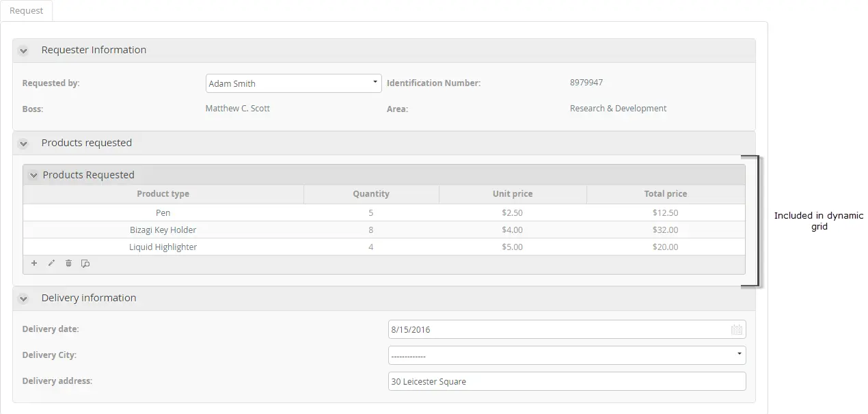Collapse the Requester Information section
This screenshot has width=868, height=414.
point(23,51)
